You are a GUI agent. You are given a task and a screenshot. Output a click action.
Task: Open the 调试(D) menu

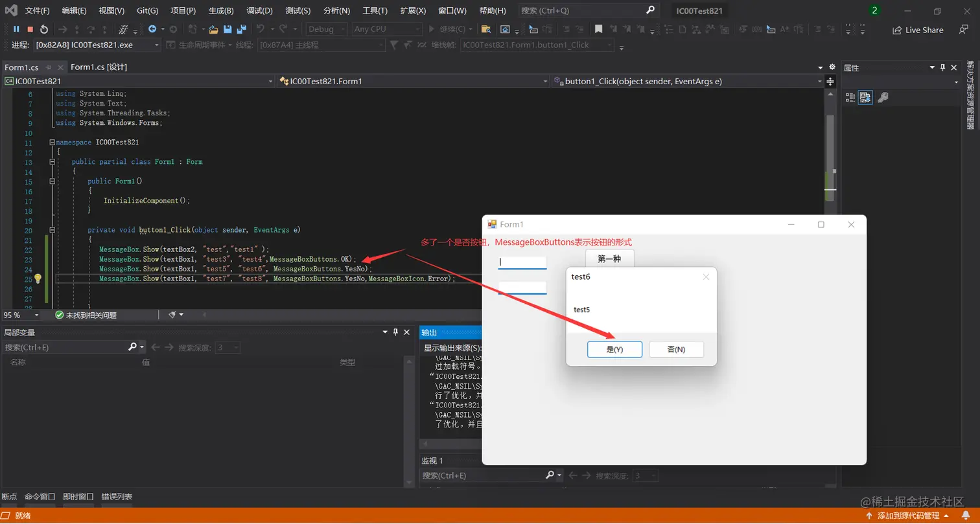point(259,11)
